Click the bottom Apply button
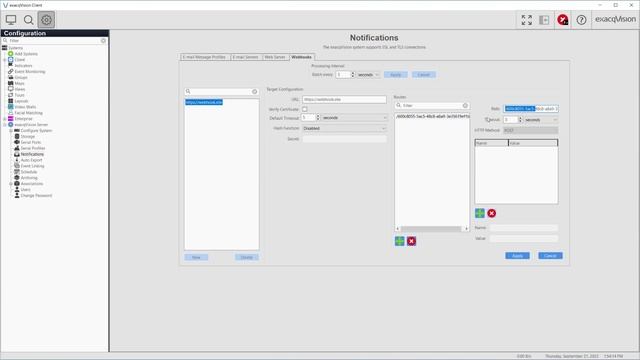The height and width of the screenshot is (360, 640). click(517, 256)
